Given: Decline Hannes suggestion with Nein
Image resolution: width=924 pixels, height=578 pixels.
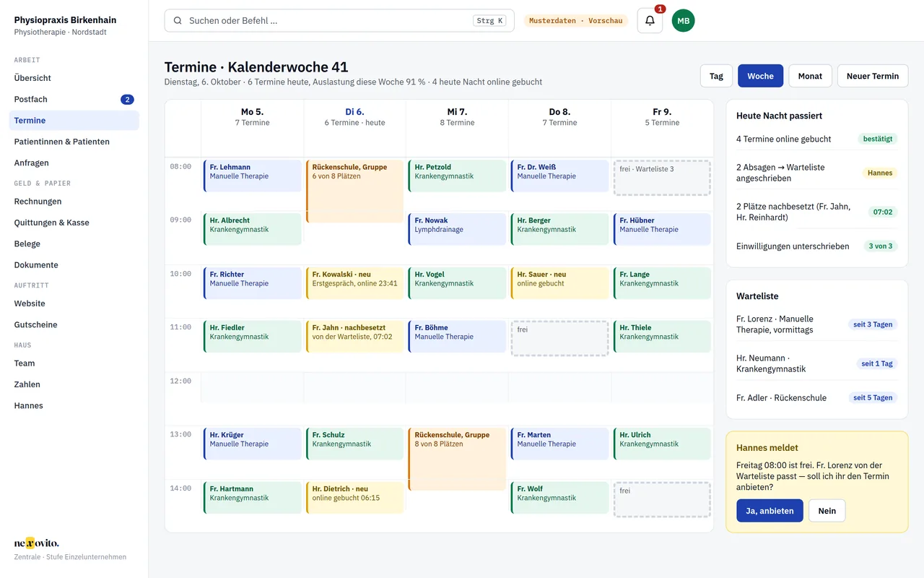Looking at the screenshot, I should point(827,511).
